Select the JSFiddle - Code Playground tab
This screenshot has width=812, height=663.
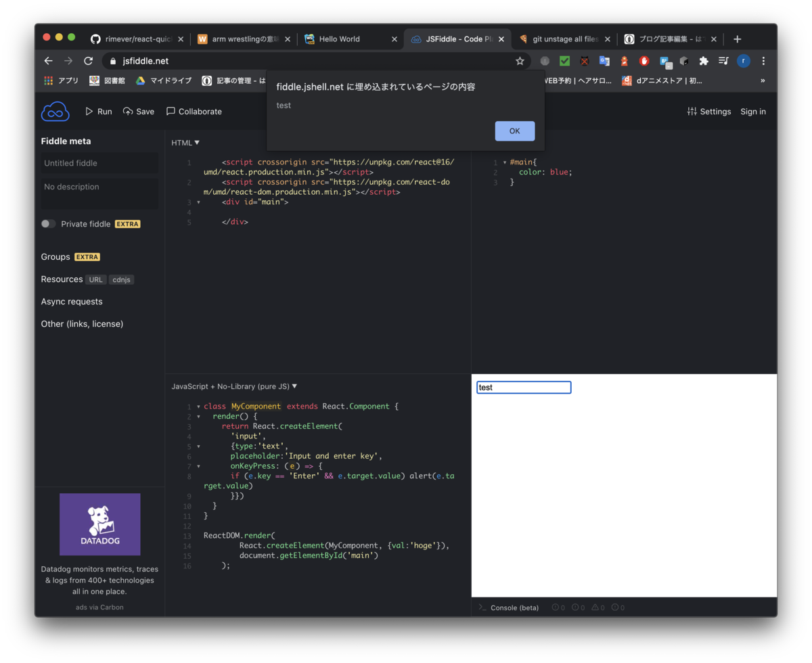coord(457,39)
